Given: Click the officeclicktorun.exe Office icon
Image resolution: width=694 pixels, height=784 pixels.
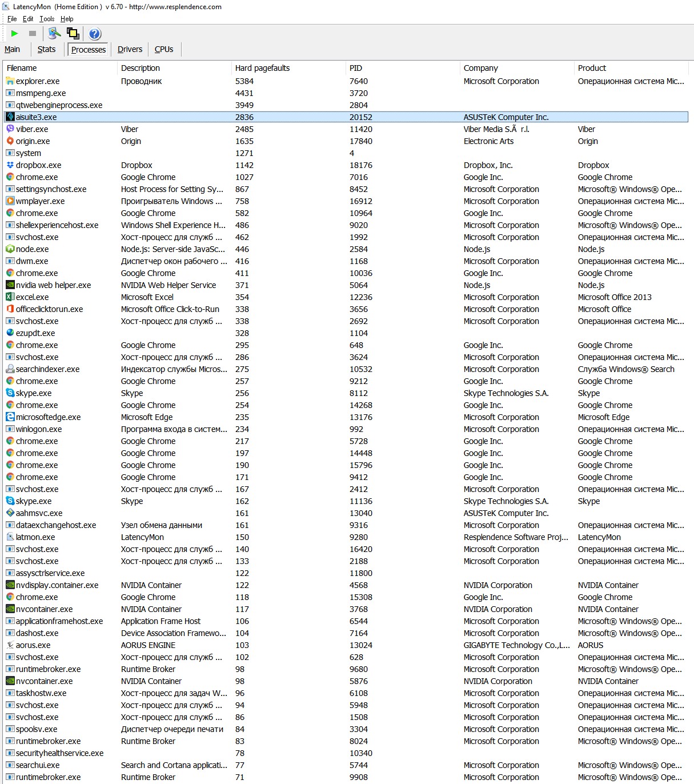Looking at the screenshot, I should point(10,309).
